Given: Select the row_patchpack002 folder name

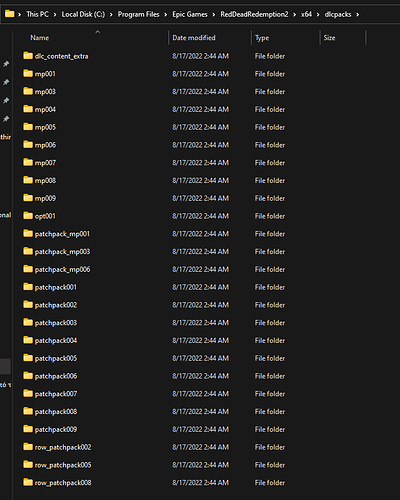Looking at the screenshot, I should point(63,447).
